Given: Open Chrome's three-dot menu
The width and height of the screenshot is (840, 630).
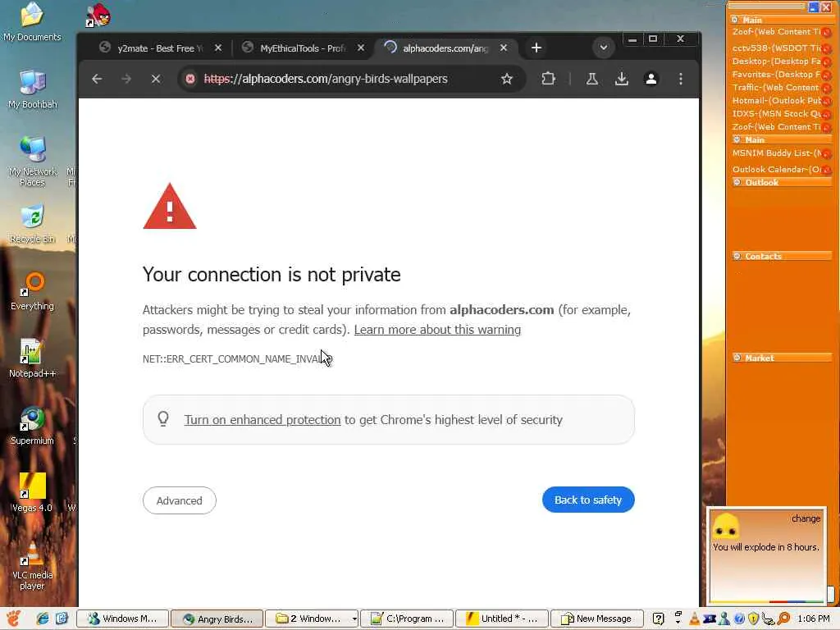Looking at the screenshot, I should (680, 80).
